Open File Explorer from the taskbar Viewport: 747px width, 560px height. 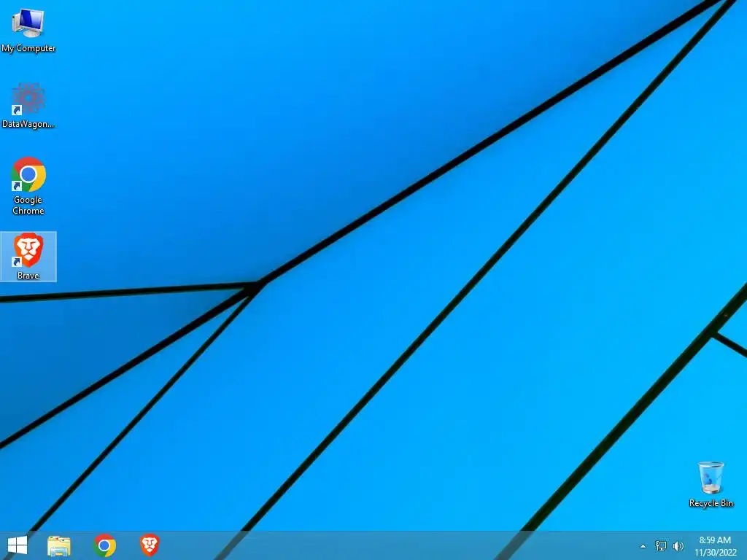(59, 545)
